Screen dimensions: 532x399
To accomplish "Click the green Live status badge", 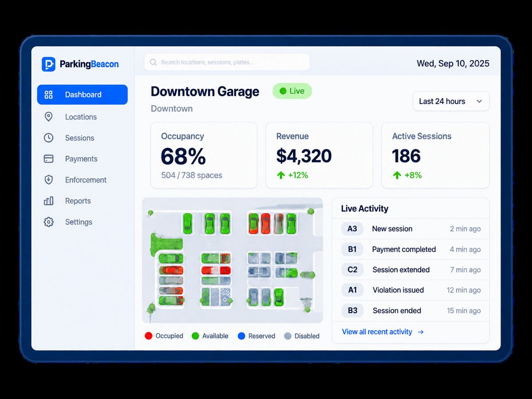I will click(x=292, y=91).
